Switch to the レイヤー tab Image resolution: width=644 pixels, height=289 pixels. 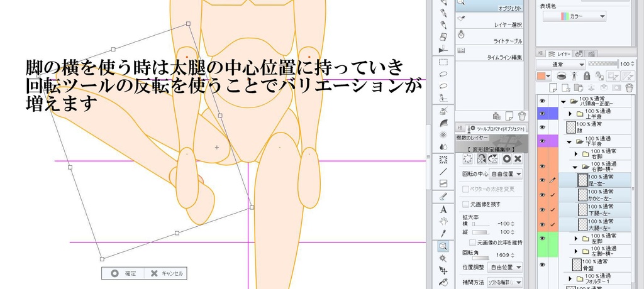click(560, 53)
